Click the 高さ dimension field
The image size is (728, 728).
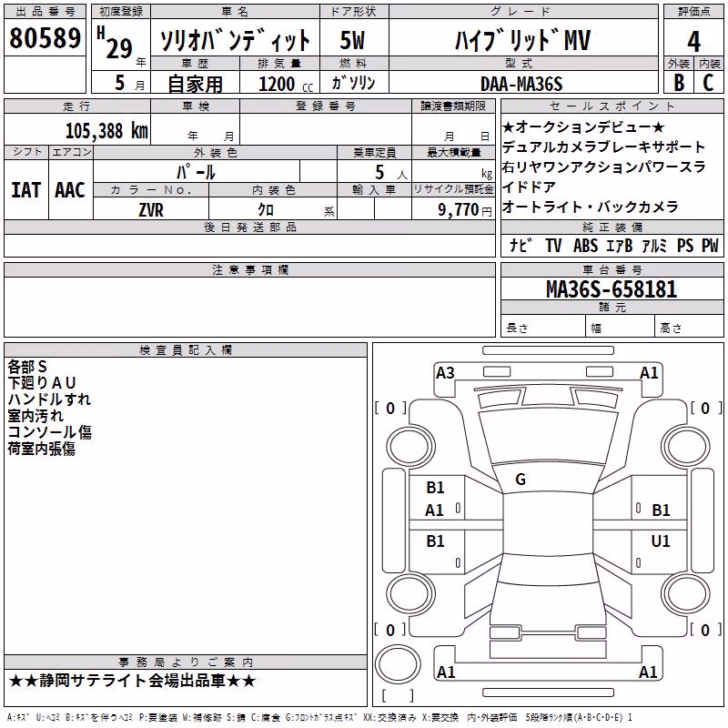point(689,328)
